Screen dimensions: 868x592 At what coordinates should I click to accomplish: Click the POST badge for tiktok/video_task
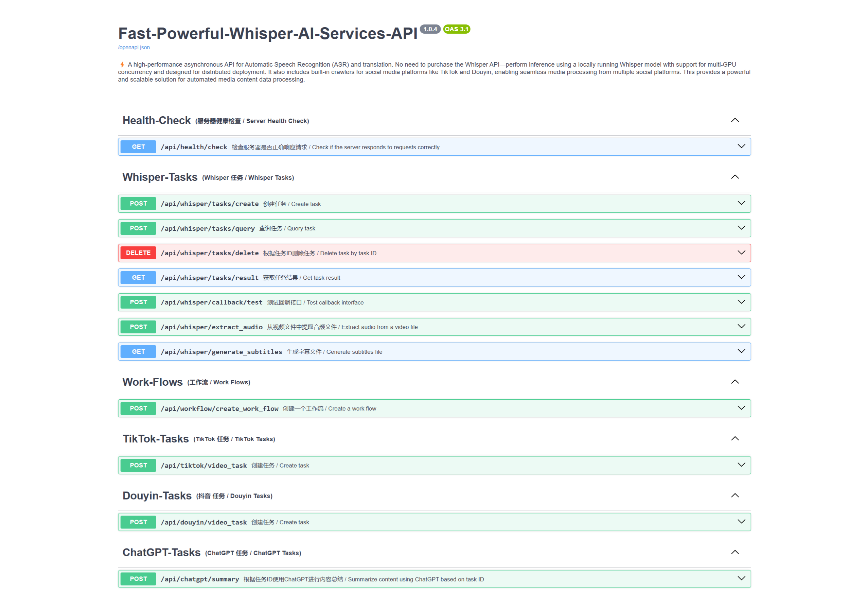pyautogui.click(x=138, y=465)
